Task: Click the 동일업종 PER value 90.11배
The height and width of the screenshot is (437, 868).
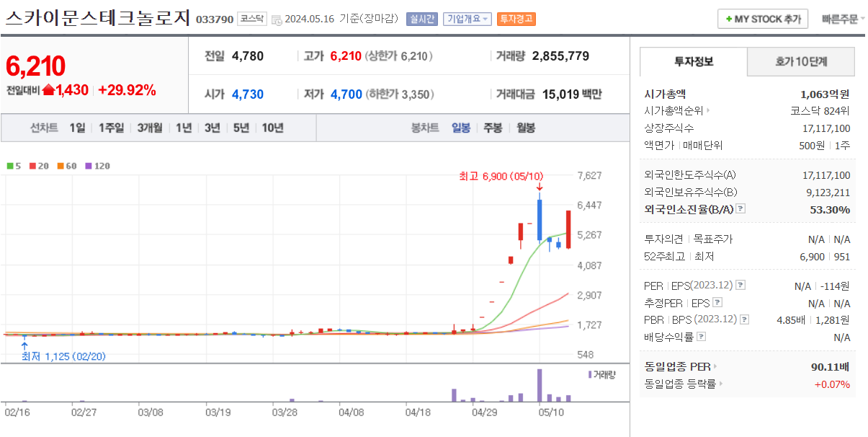Action: tap(831, 366)
